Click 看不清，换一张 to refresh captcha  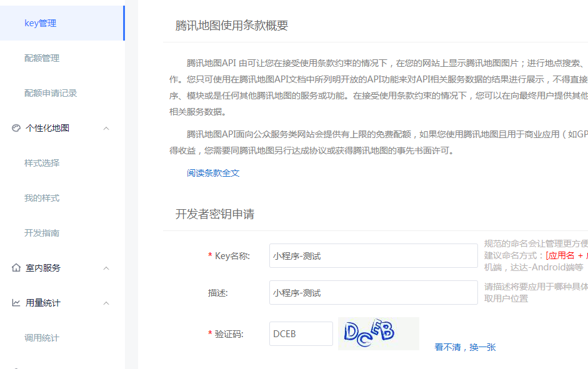pos(465,347)
